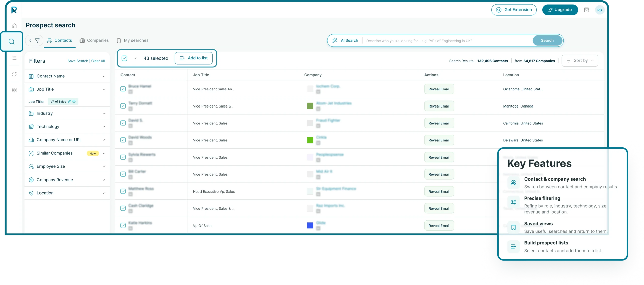Click the filter funnel icon

pyautogui.click(x=37, y=40)
